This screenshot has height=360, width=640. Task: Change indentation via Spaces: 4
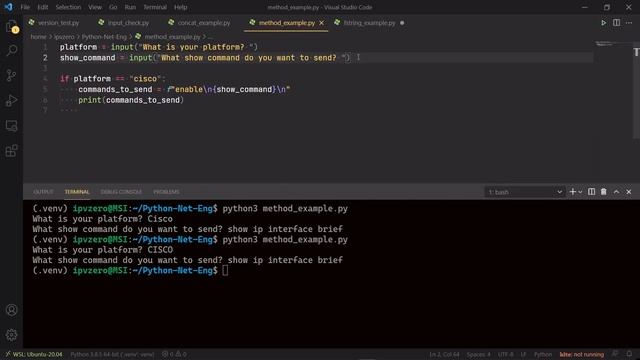click(x=478, y=354)
